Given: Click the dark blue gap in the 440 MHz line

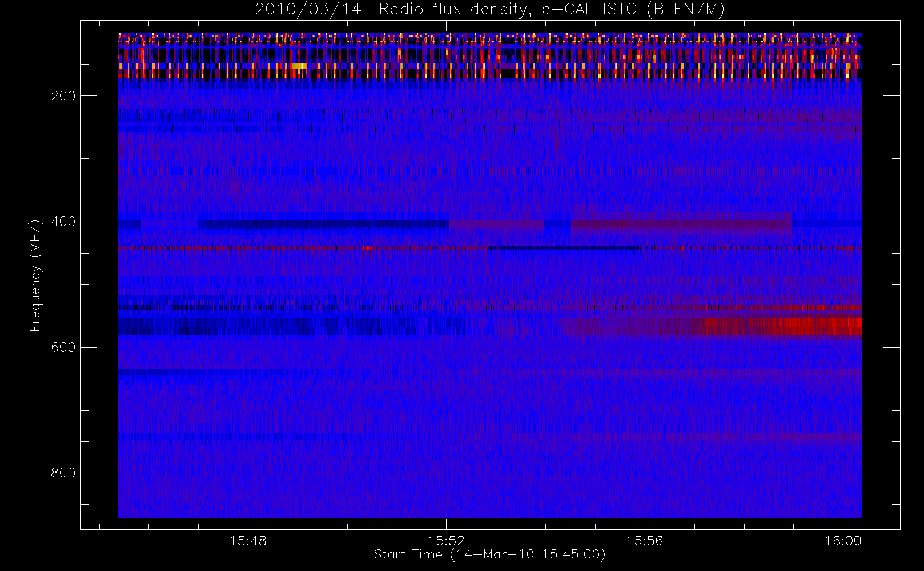Looking at the screenshot, I should point(564,248).
